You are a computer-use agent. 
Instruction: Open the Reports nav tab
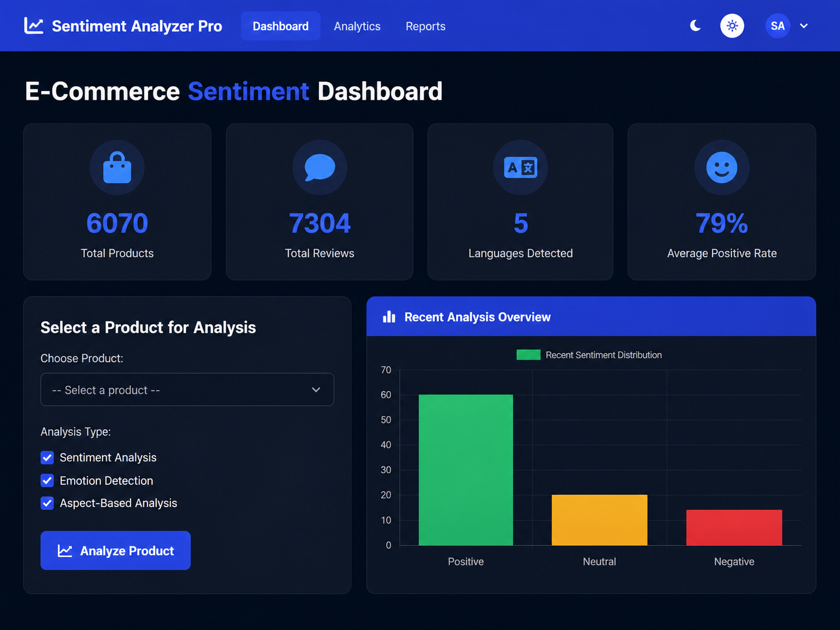[x=425, y=26]
